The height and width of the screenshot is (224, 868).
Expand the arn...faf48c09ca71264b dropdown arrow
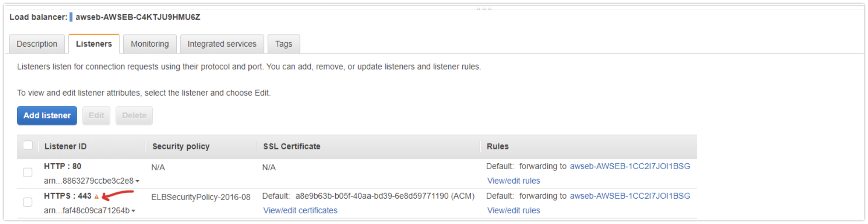[133, 211]
